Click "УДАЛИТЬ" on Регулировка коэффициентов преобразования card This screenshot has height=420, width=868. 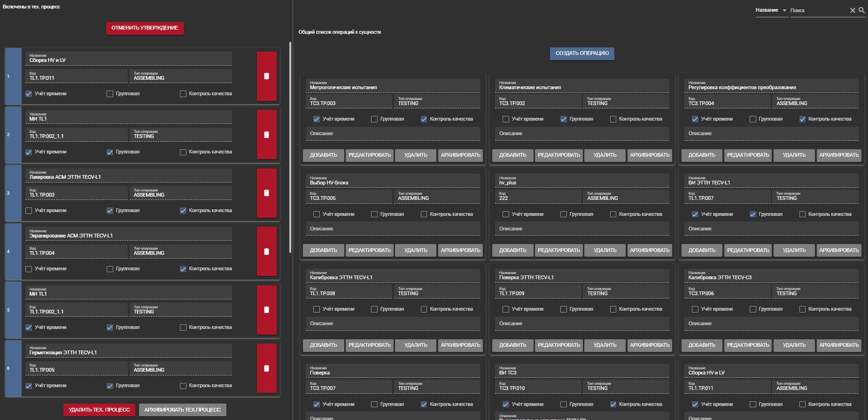click(x=794, y=155)
